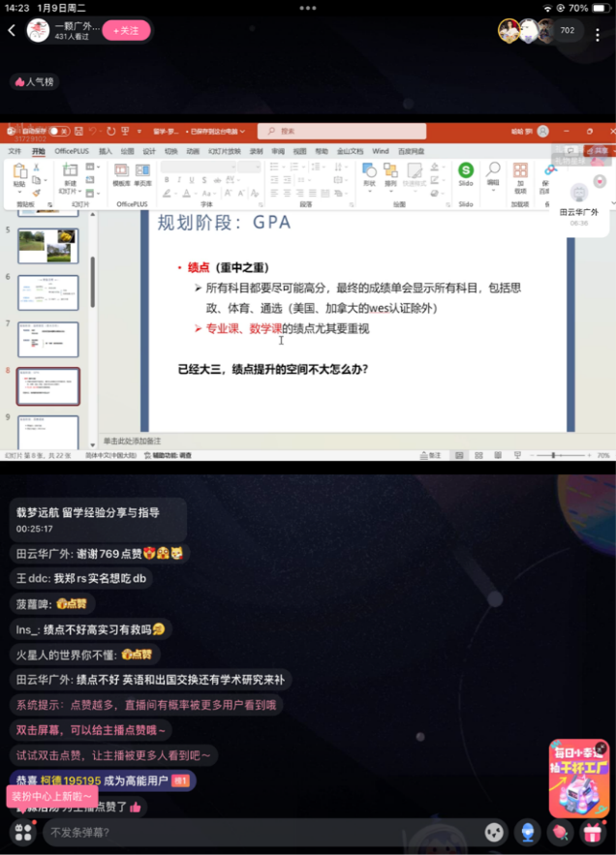This screenshot has height=855, width=616.
Task: Select slide 6 thumbnail in slide panel
Action: pyautogui.click(x=48, y=292)
